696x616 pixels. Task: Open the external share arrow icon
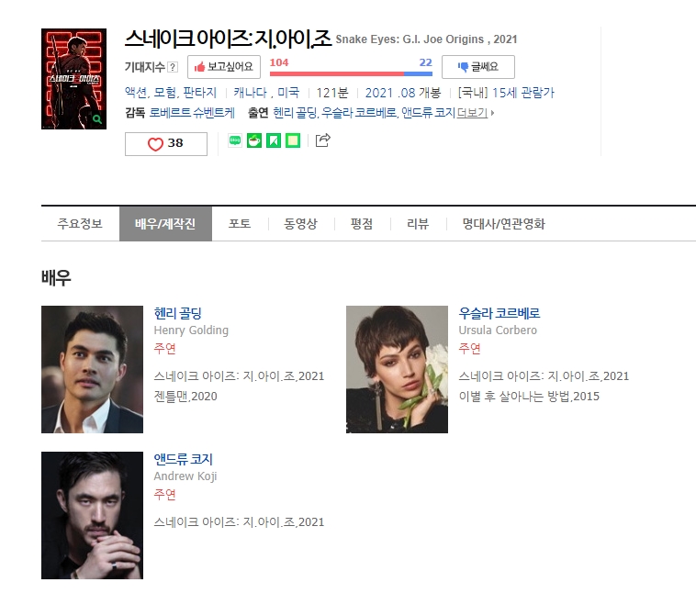pyautogui.click(x=322, y=140)
